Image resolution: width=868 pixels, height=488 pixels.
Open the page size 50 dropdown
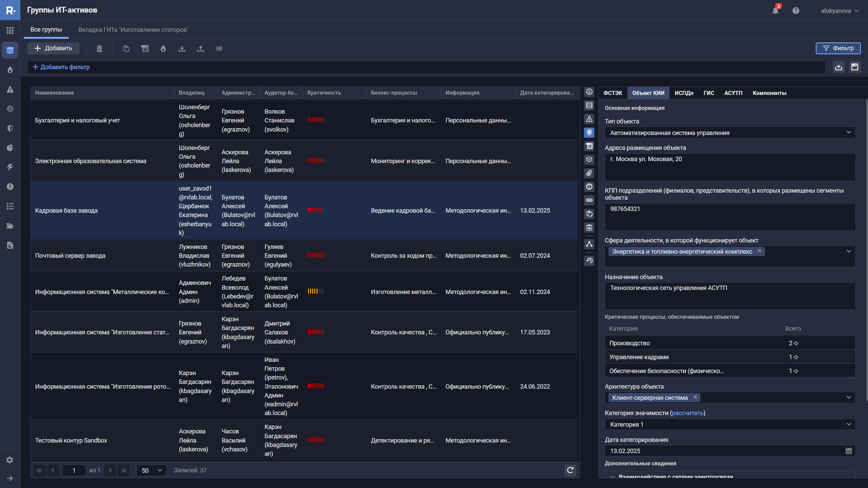(151, 470)
